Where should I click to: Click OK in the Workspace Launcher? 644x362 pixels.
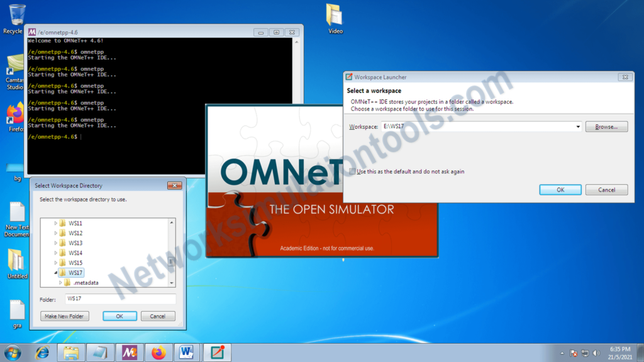coord(559,189)
